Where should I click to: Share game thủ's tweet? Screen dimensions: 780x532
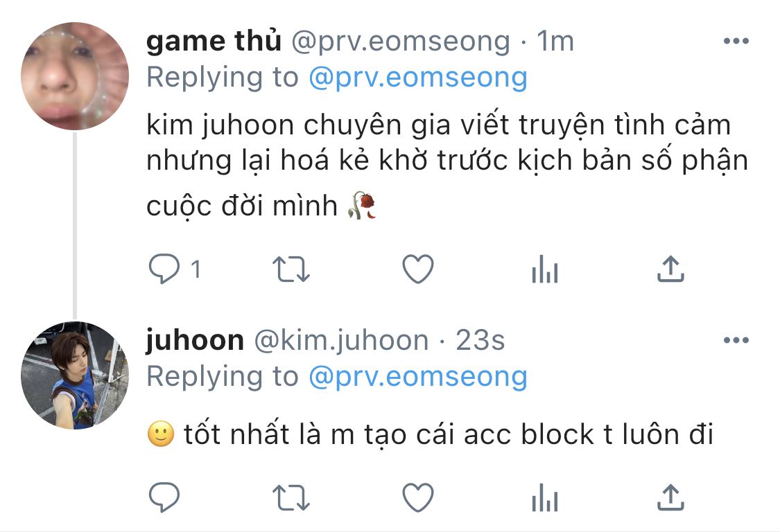pos(670,269)
